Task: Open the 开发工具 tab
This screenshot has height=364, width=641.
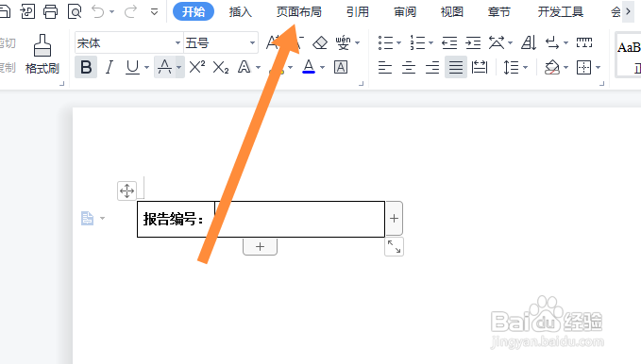Action: pyautogui.click(x=561, y=12)
